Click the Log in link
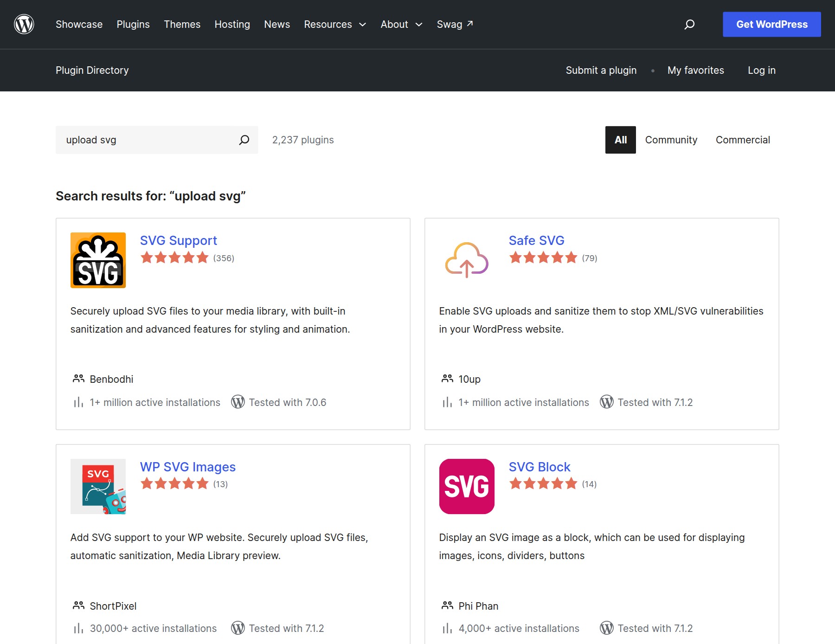The image size is (835, 644). pos(761,70)
